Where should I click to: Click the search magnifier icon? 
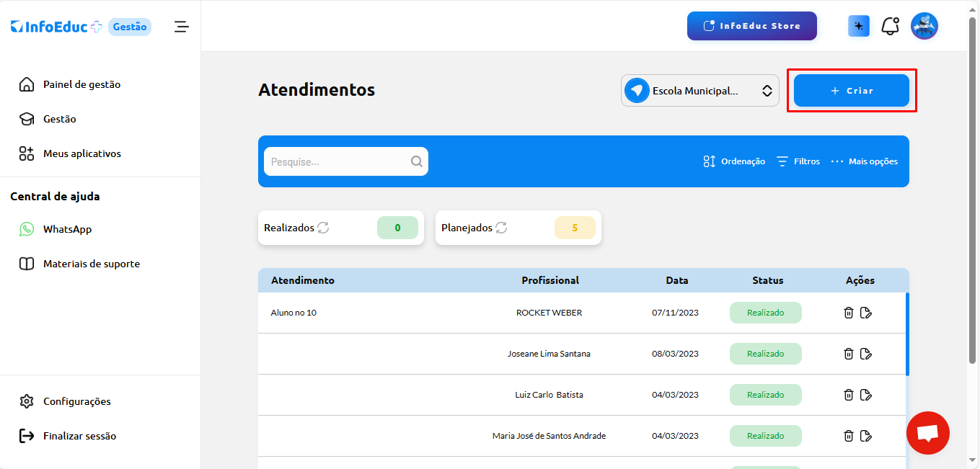[417, 161]
